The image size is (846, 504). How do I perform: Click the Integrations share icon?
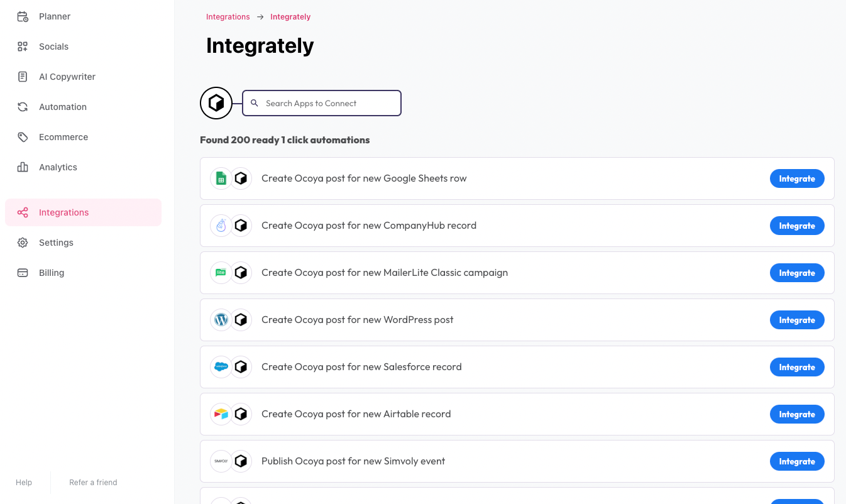[x=23, y=212]
